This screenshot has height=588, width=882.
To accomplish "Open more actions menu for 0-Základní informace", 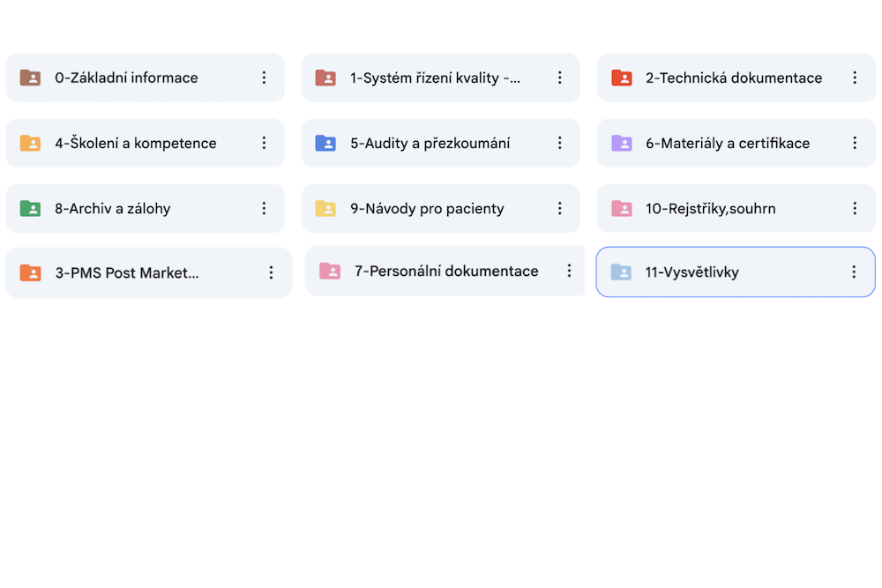I will click(x=264, y=78).
